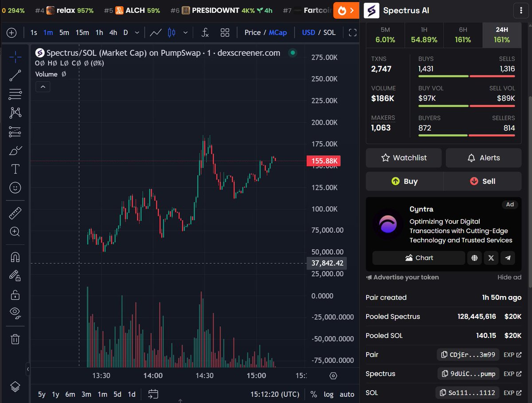Open the Cyntra ad Chart button
The width and height of the screenshot is (532, 403).
(x=419, y=258)
